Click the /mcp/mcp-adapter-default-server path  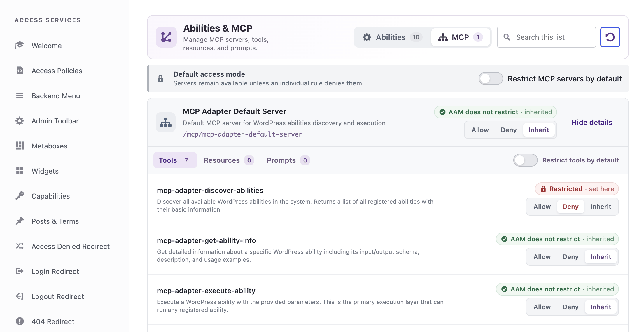tap(242, 134)
